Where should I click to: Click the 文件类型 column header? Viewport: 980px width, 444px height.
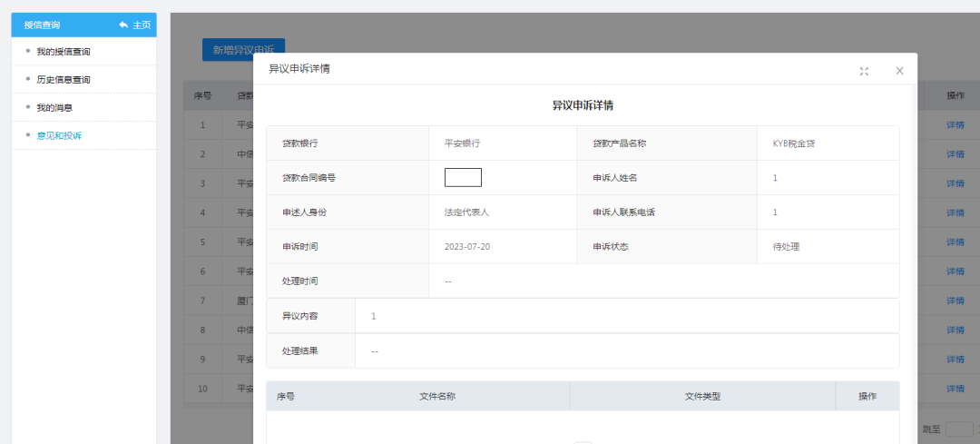coord(702,397)
